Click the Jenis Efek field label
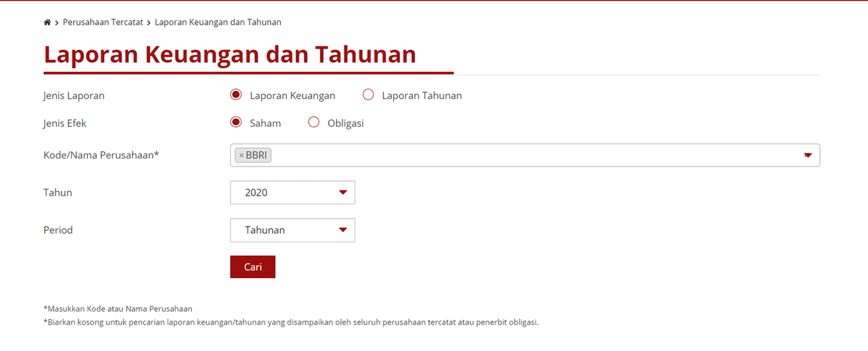The height and width of the screenshot is (351, 868). pos(65,123)
